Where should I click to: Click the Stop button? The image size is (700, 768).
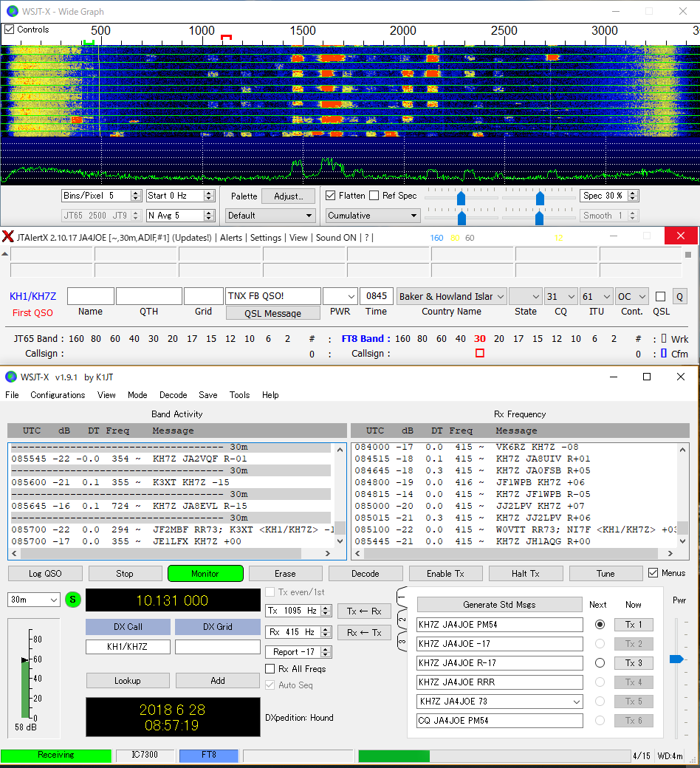click(125, 574)
